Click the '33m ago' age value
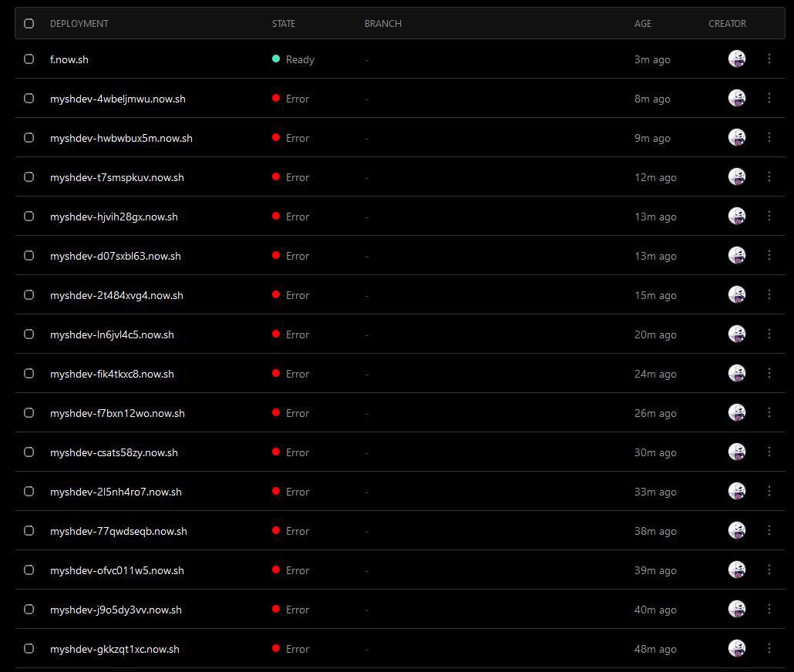This screenshot has height=672, width=794. (655, 492)
